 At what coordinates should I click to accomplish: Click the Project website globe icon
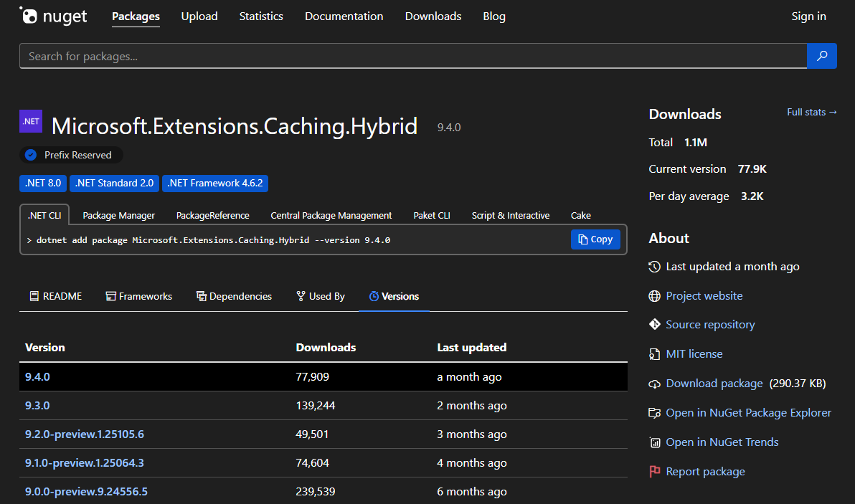tap(654, 296)
